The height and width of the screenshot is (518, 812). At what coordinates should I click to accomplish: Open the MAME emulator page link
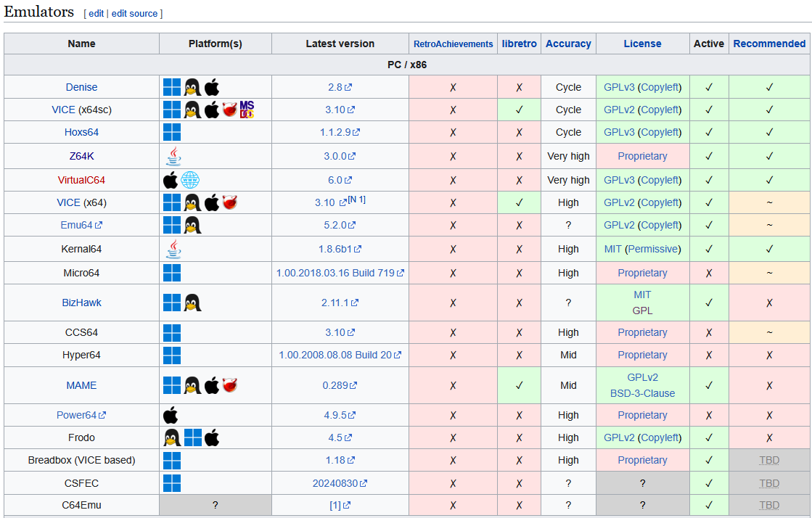(81, 385)
